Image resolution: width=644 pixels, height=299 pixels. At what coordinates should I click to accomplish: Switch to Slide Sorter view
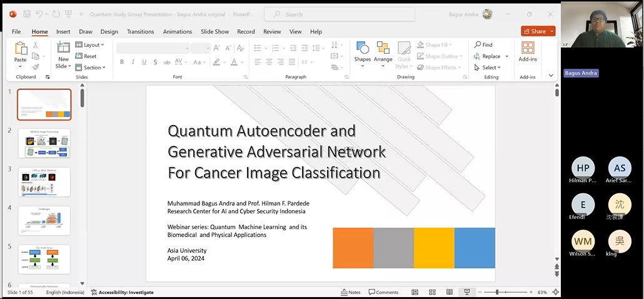coord(432,292)
